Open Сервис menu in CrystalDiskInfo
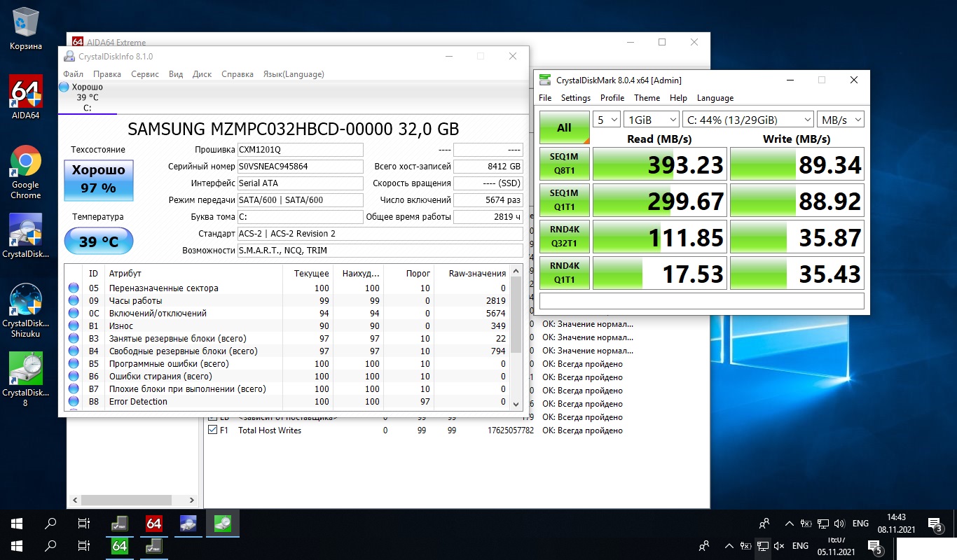This screenshot has height=560, width=957. click(145, 74)
